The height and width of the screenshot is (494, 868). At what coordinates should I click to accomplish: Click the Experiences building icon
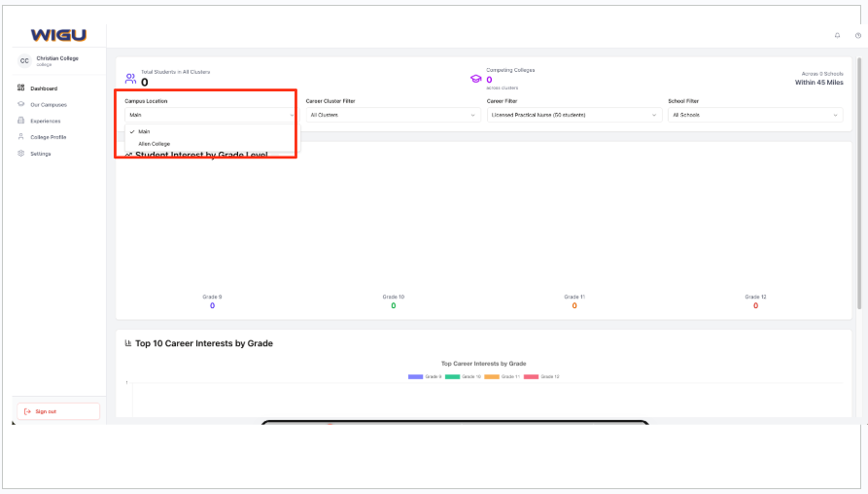21,121
